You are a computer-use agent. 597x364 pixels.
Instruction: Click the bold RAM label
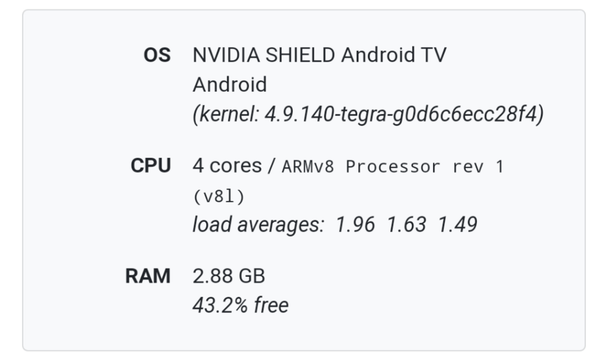[148, 276]
